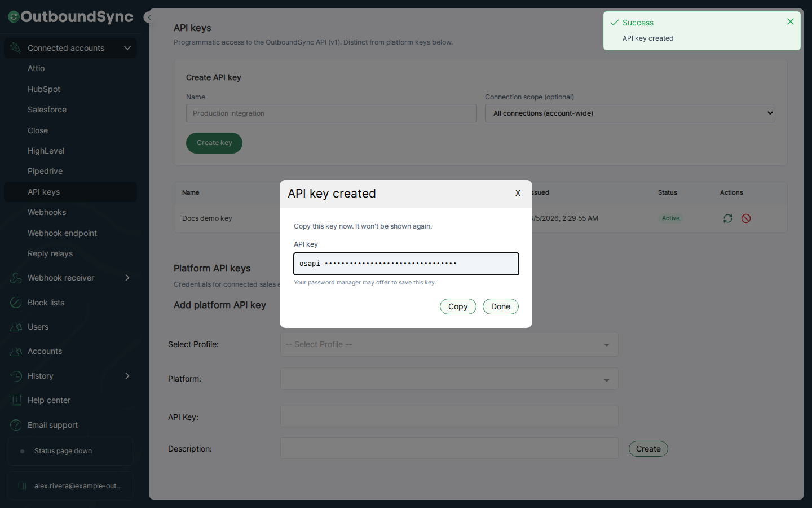Click the Success checkmark icon
The image size is (812, 508).
(615, 23)
